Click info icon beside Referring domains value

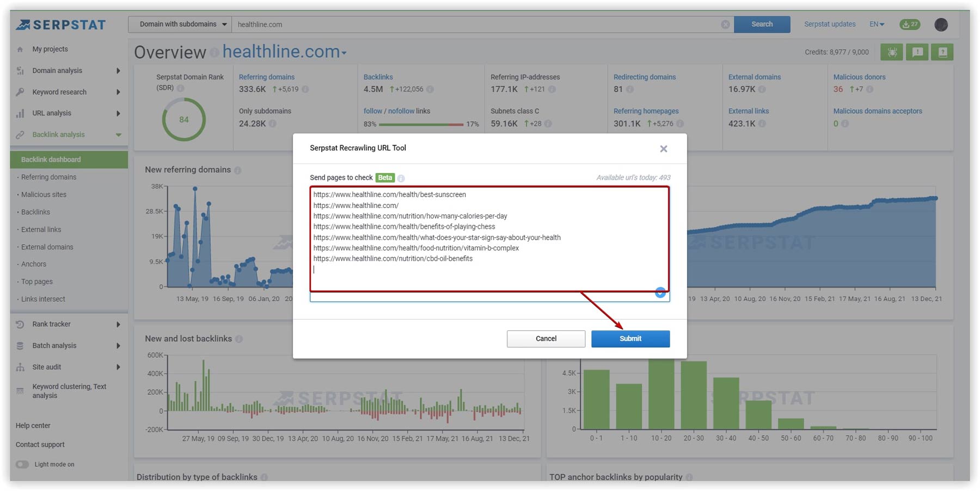point(305,89)
